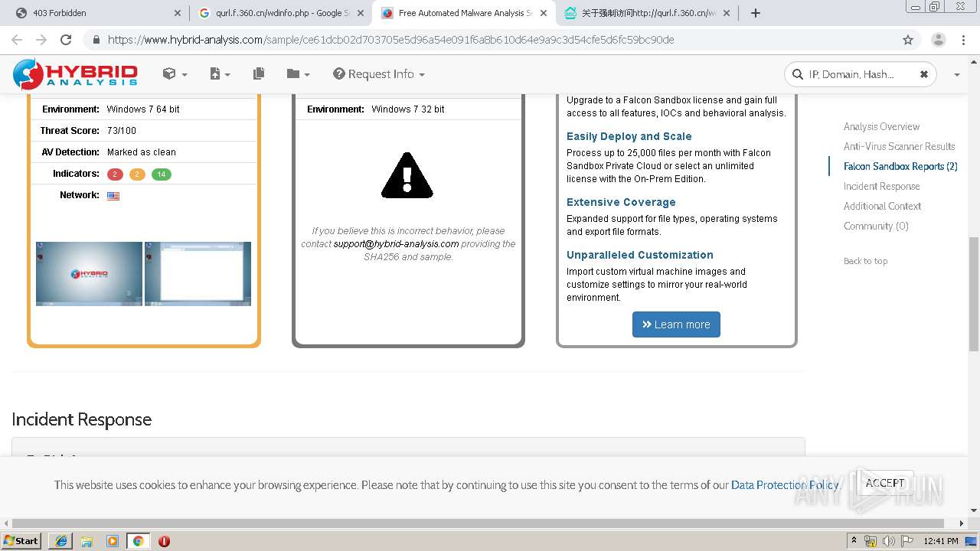
Task: Clear the search field with the X icon
Action: 923,74
